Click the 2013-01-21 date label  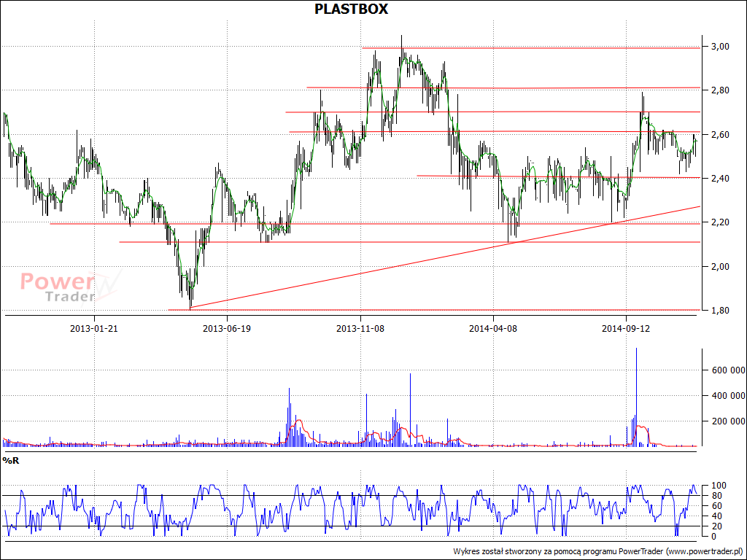(x=94, y=328)
